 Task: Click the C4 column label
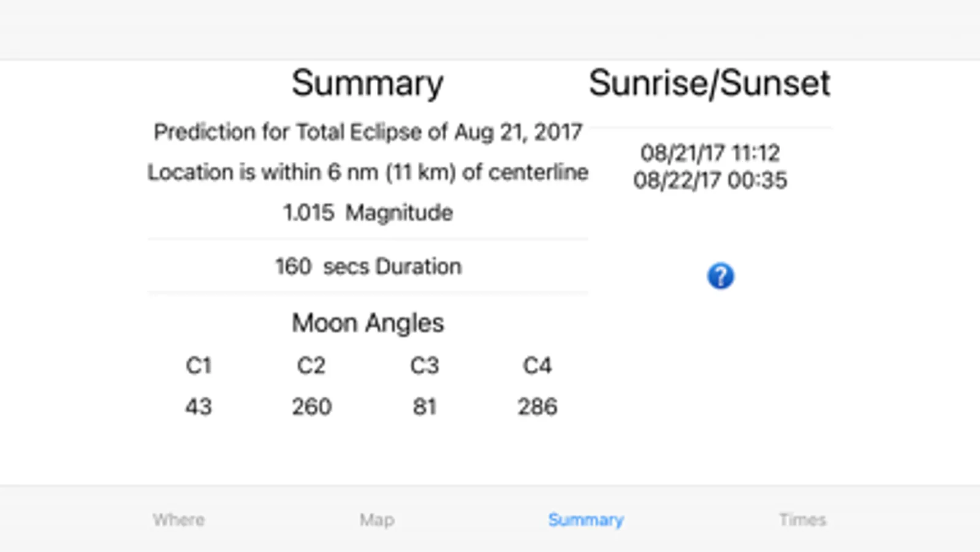pos(537,366)
